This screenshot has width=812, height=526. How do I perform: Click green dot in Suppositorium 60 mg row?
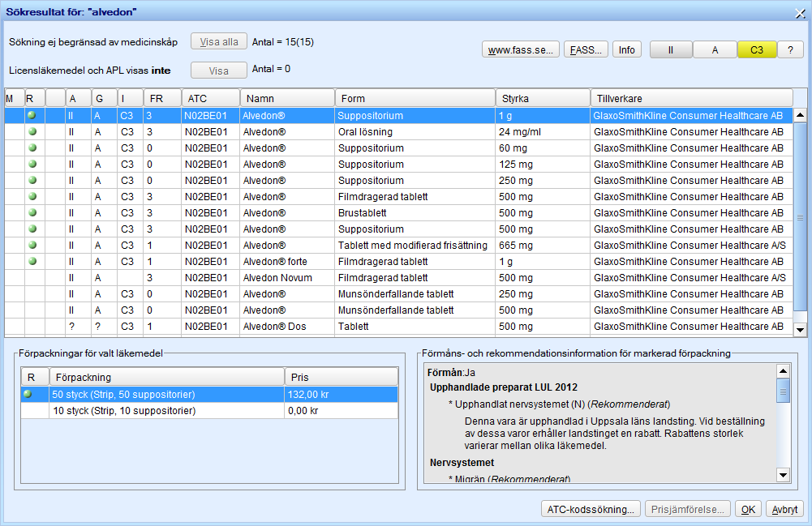click(x=32, y=148)
